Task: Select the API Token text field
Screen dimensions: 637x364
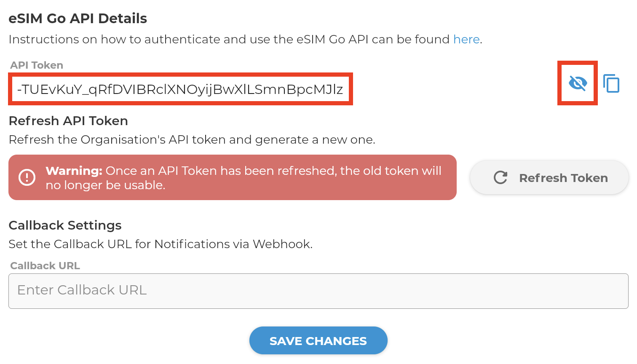Action: pyautogui.click(x=180, y=89)
